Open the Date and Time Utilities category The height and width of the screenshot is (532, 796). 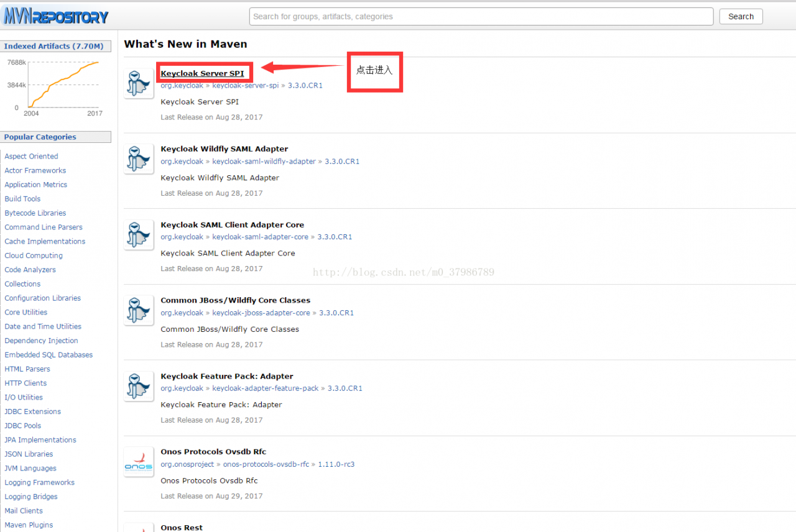click(43, 326)
